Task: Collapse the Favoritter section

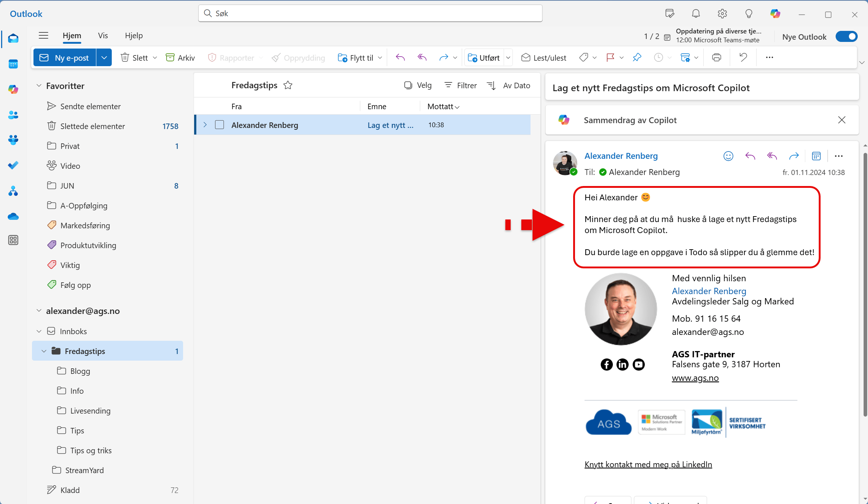Action: (x=39, y=86)
